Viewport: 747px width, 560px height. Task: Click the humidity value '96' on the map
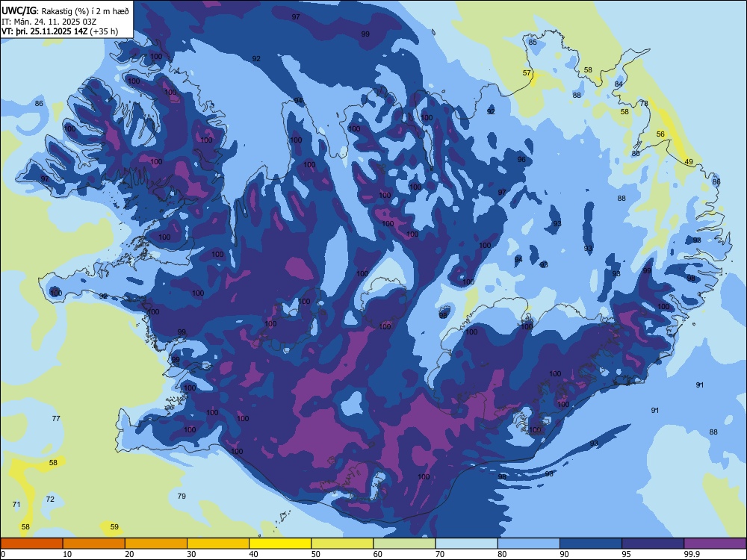tap(521, 160)
